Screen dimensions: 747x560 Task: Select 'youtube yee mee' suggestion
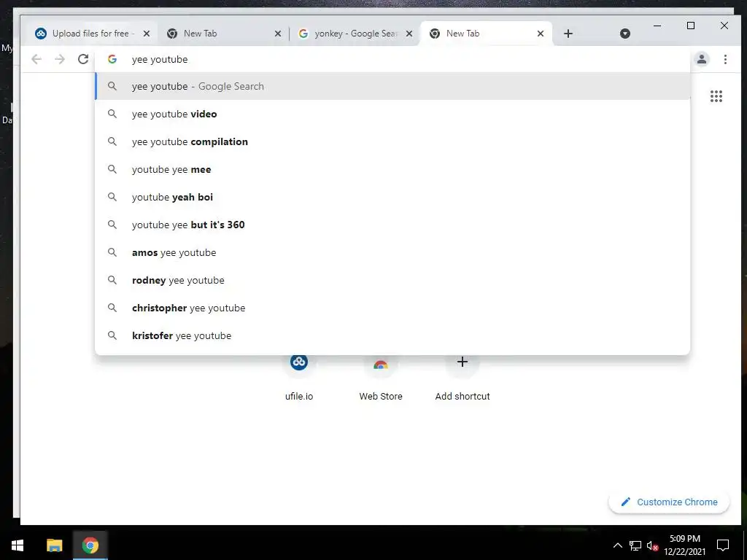coord(392,169)
